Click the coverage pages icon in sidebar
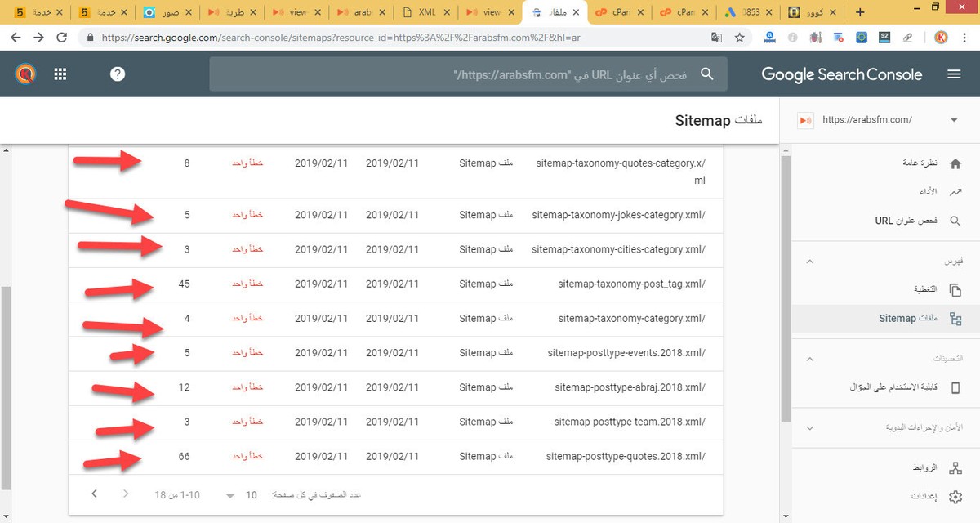 coord(955,290)
